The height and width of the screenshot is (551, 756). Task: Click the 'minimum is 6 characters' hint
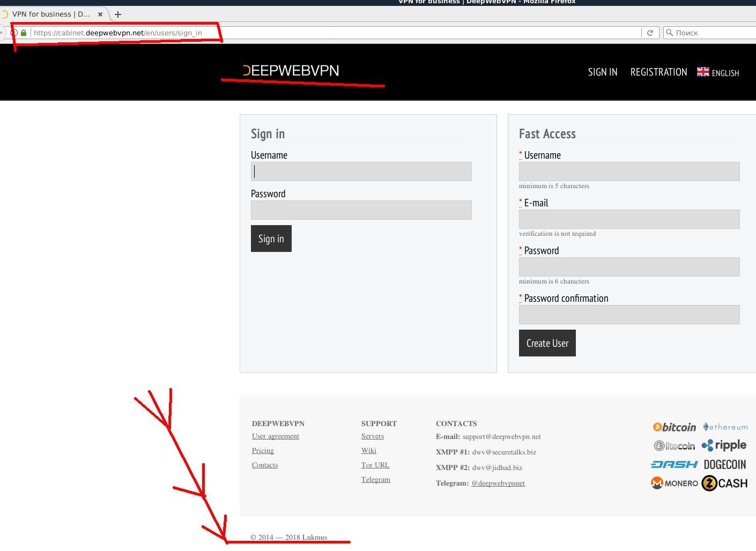(554, 281)
